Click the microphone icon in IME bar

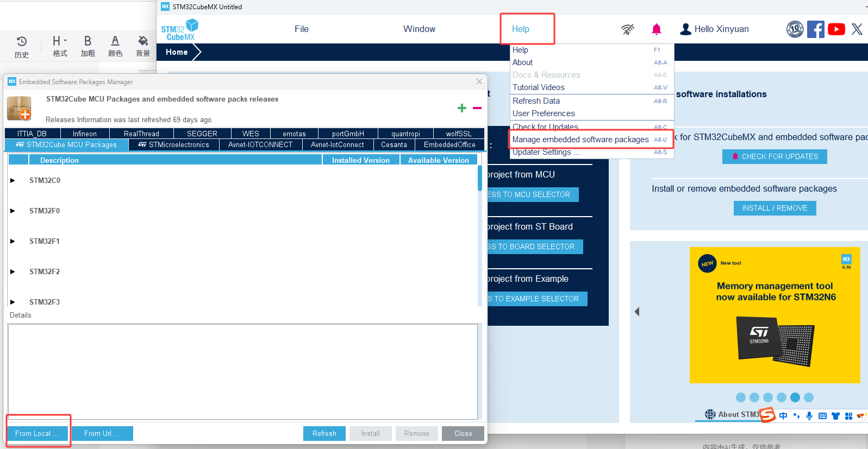(809, 416)
